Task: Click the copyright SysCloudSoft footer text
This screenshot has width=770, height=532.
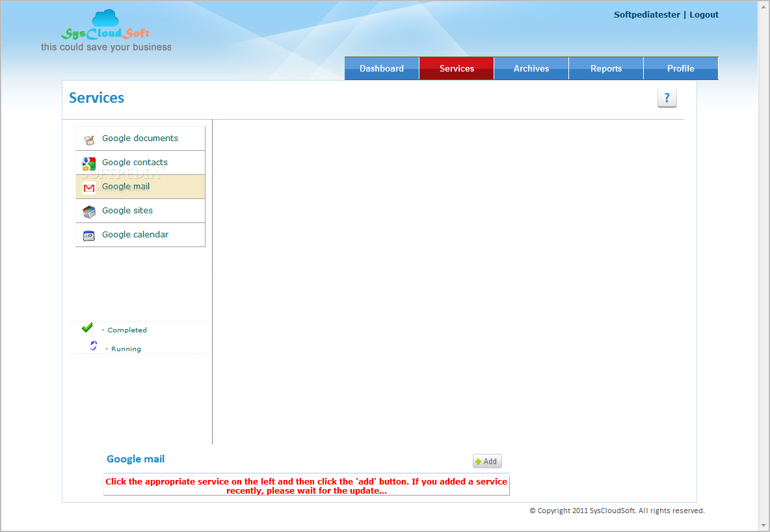Action: pos(617,511)
